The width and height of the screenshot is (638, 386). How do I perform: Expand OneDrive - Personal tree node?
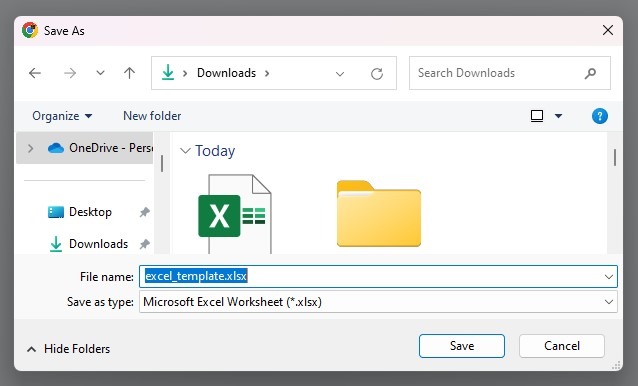click(x=31, y=148)
